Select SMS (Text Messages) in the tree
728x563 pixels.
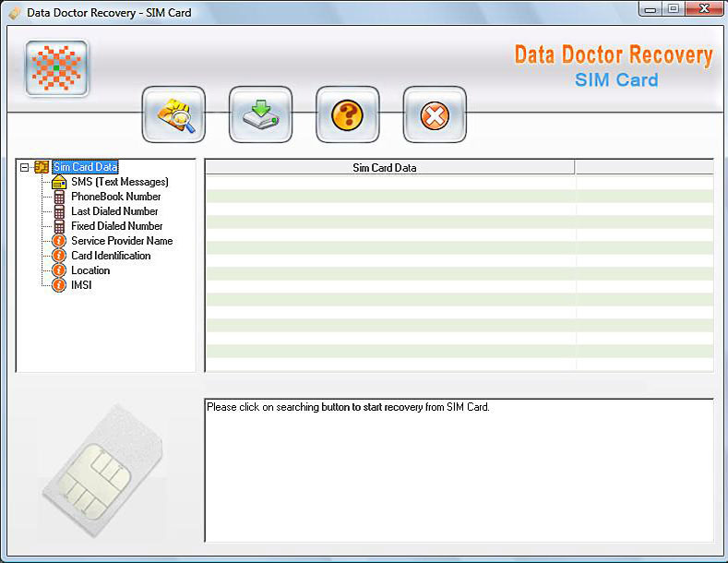point(120,182)
